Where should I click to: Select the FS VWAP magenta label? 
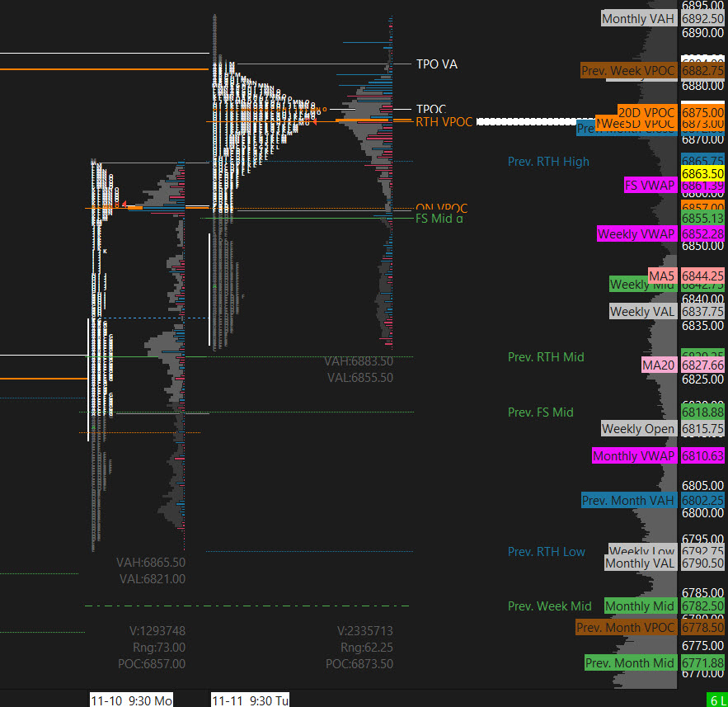coord(651,186)
